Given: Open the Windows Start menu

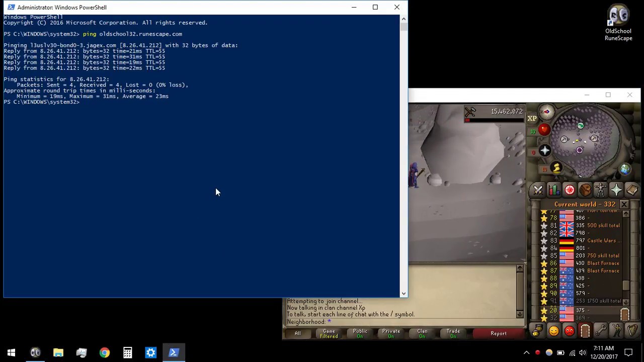Looking at the screenshot, I should (x=12, y=352).
